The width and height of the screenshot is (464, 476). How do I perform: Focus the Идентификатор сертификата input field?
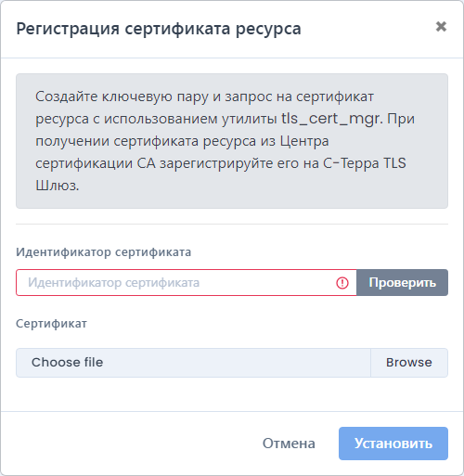pyautogui.click(x=187, y=283)
